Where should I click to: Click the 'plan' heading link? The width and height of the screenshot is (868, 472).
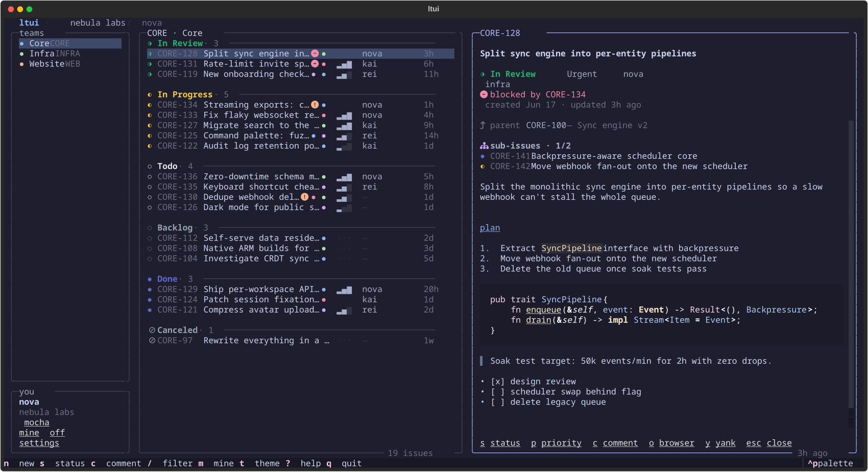[490, 228]
